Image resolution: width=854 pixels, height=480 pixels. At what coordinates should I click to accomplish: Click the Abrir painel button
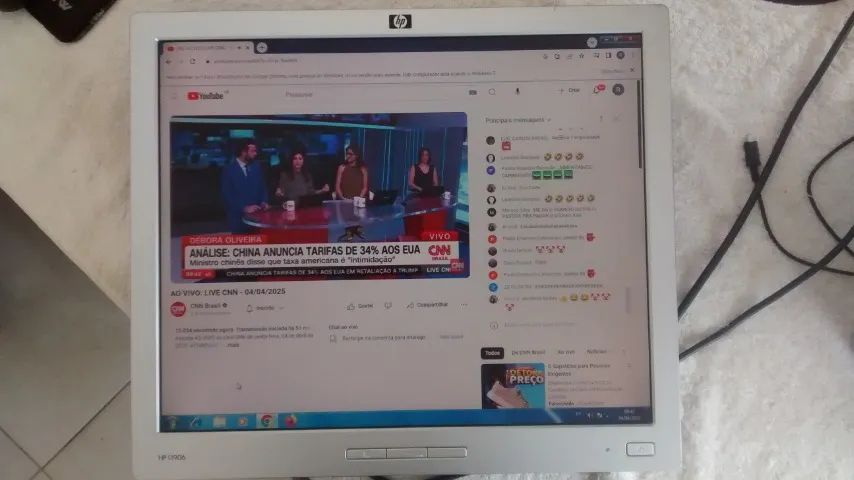[451, 337]
